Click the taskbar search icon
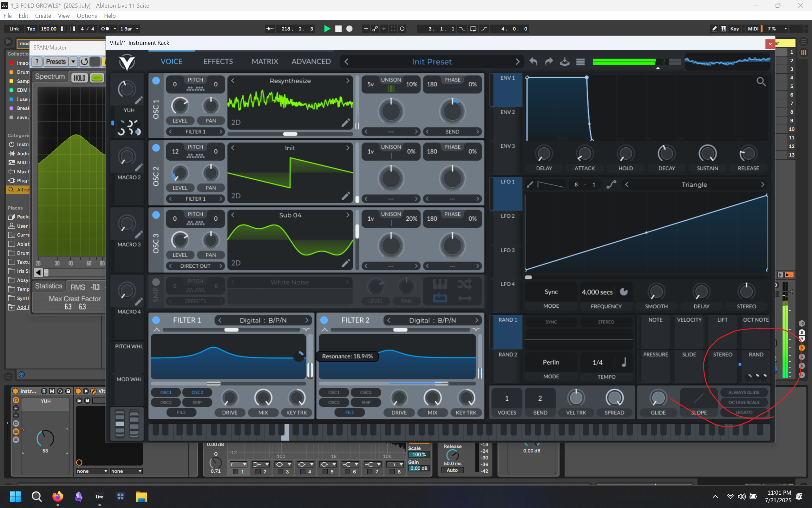This screenshot has height=508, width=812. click(x=36, y=496)
